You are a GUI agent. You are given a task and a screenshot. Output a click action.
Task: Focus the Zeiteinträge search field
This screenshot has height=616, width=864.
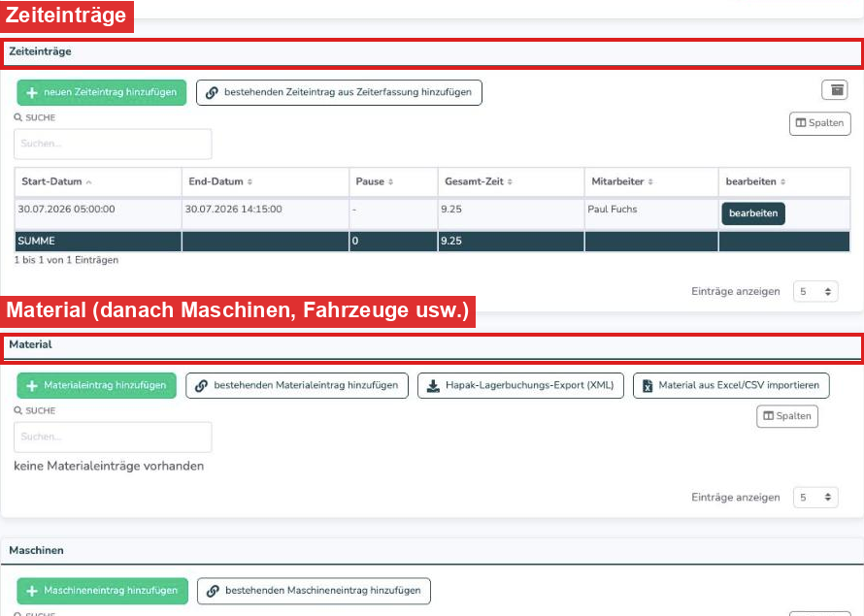113,145
